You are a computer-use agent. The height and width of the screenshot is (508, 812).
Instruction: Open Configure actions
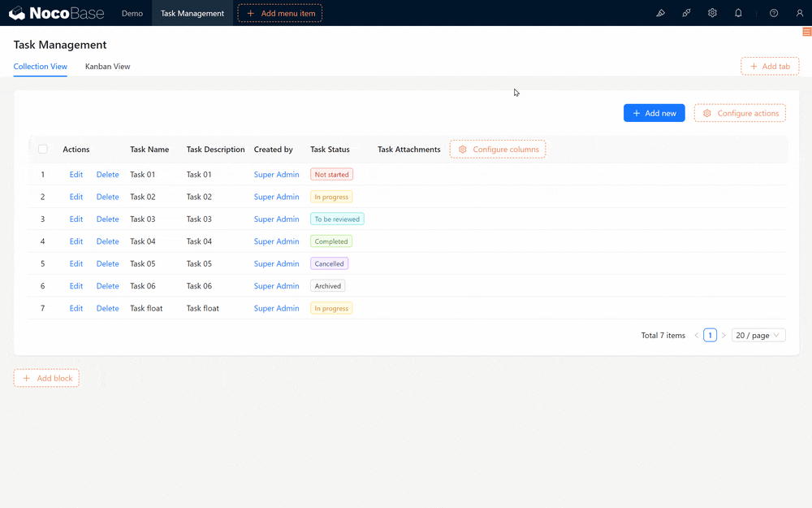(x=740, y=113)
